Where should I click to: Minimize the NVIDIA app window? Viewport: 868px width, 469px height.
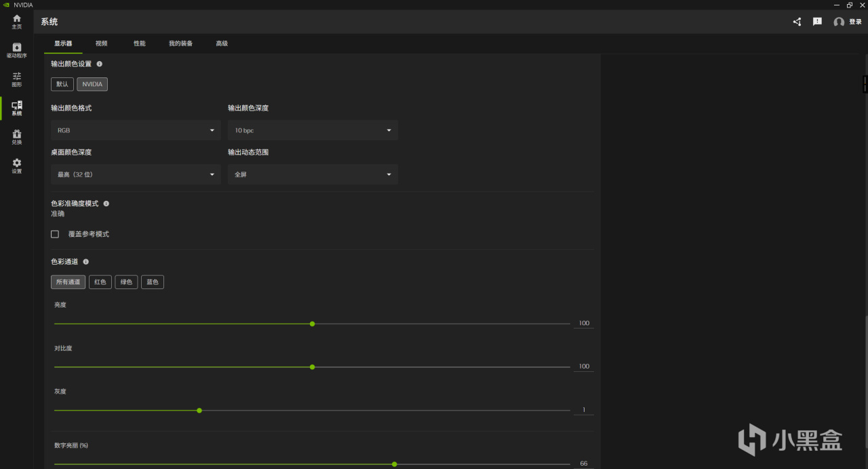click(836, 5)
